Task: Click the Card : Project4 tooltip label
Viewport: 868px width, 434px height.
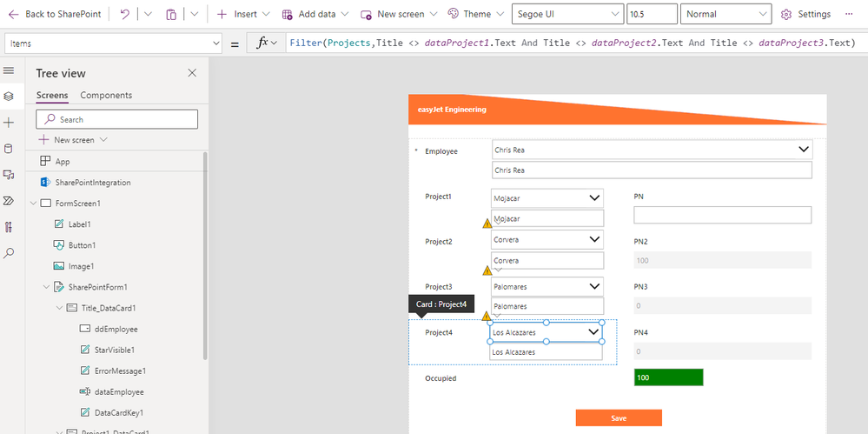Action: tap(441, 304)
